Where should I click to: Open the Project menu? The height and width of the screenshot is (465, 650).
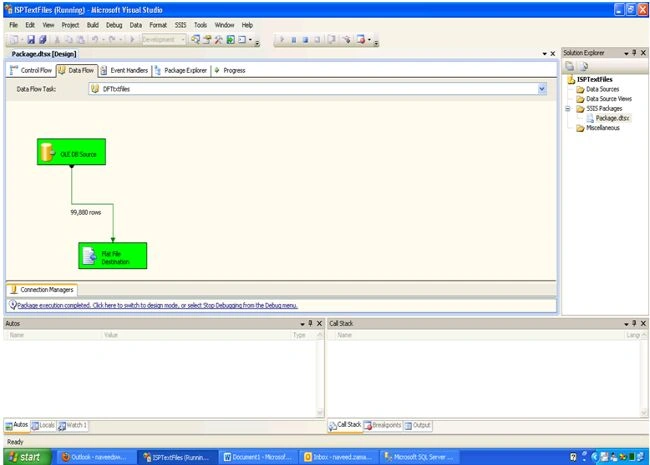70,25
